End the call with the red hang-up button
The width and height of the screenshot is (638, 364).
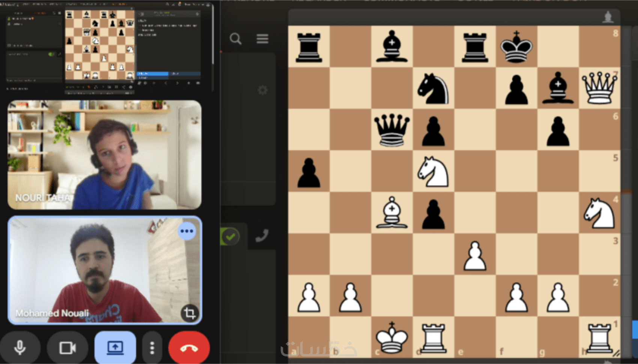(x=189, y=348)
